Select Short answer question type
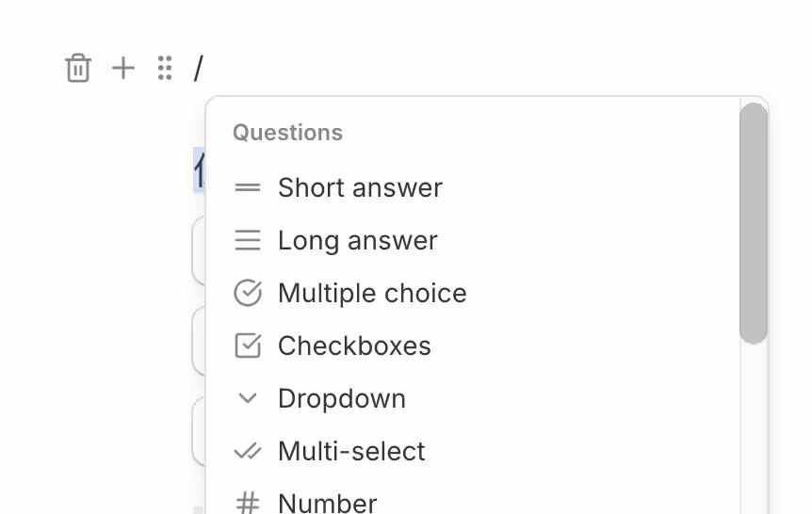This screenshot has width=812, height=514. pyautogui.click(x=360, y=188)
